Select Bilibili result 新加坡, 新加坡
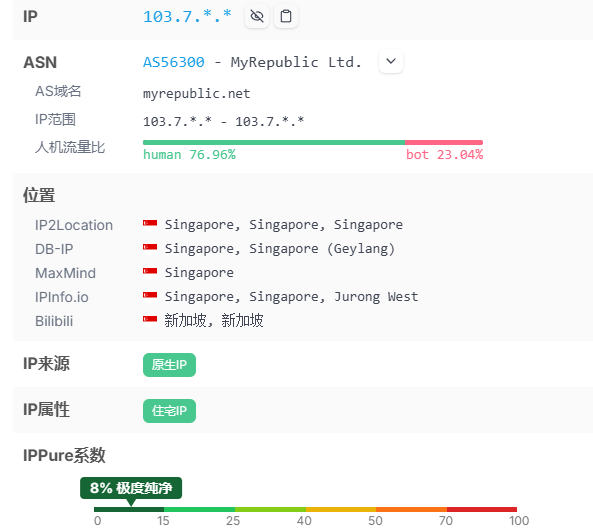This screenshot has width=593, height=530. click(x=214, y=321)
